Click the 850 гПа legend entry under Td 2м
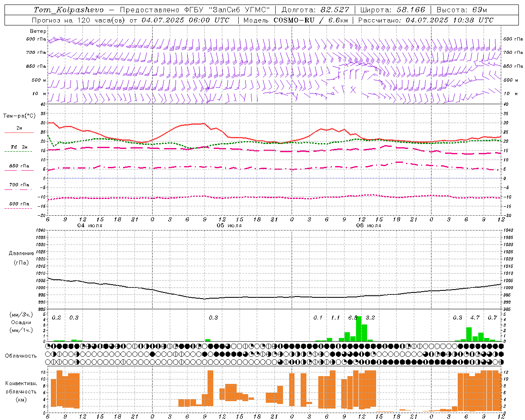This screenshot has width=525, height=420. pos(19,166)
